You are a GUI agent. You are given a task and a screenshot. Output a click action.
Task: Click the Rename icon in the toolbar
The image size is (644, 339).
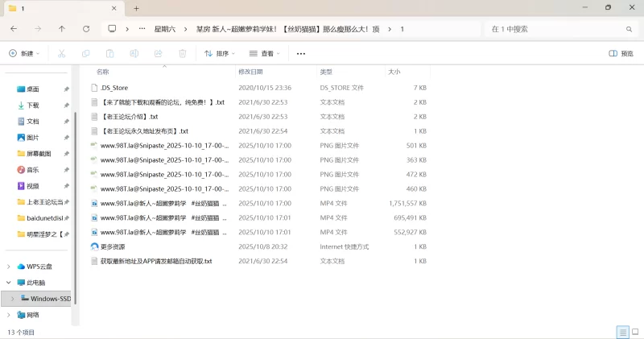134,53
